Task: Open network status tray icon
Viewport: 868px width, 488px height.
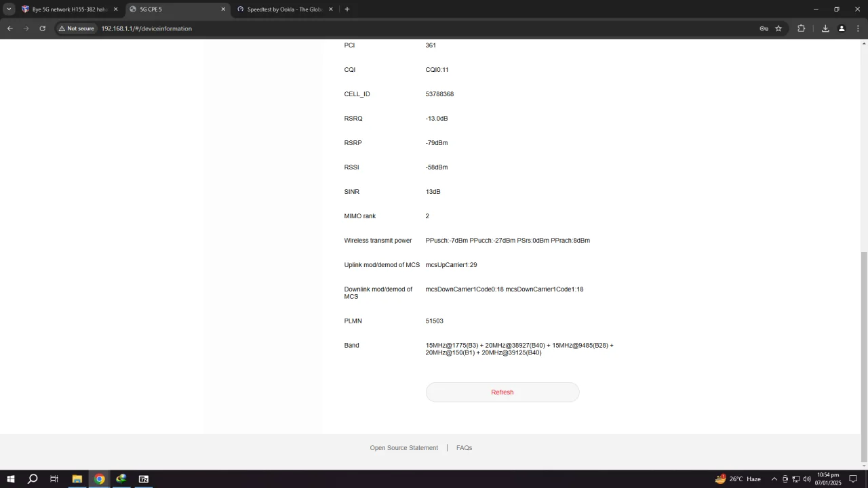Action: (796, 479)
